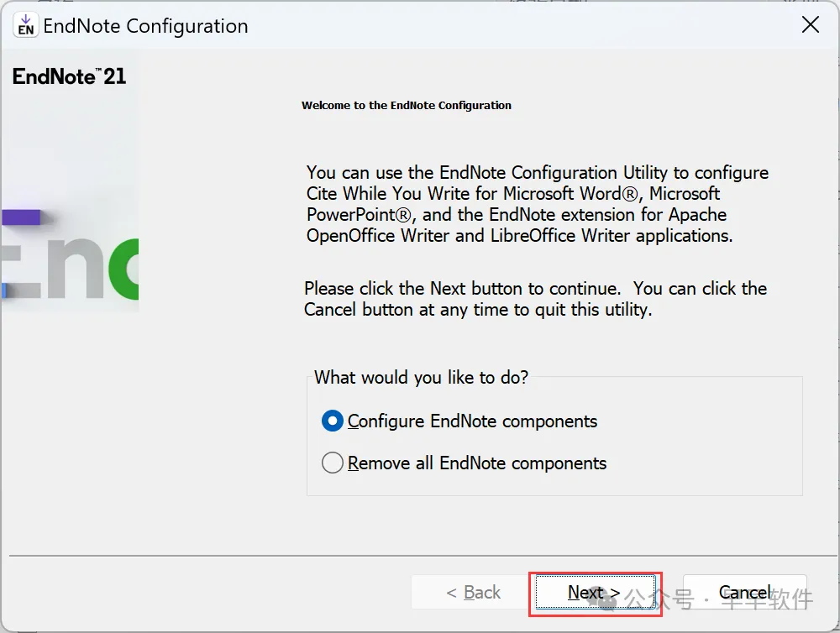Cancel the configuration utility
Screen dimensions: 840x633
pyautogui.click(x=744, y=593)
